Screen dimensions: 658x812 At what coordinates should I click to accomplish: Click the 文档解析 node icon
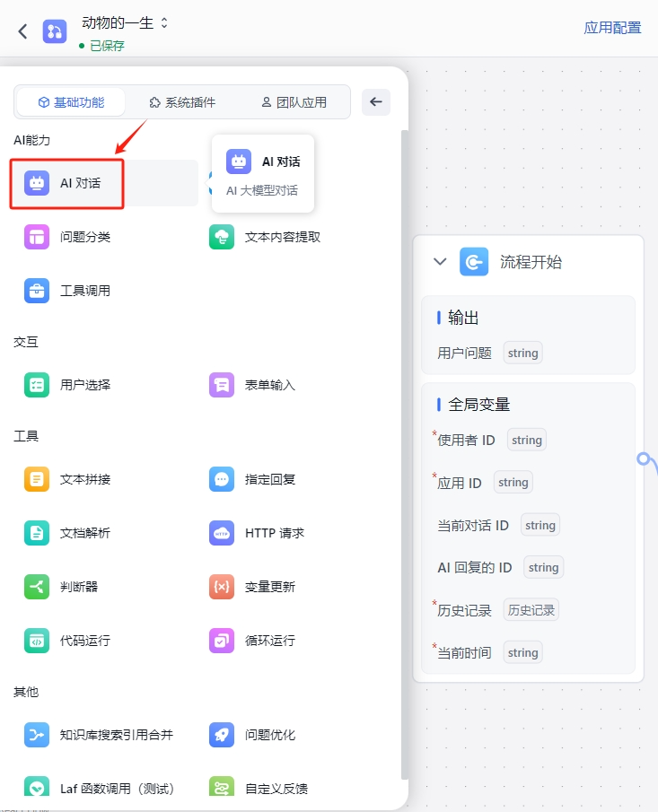(37, 533)
